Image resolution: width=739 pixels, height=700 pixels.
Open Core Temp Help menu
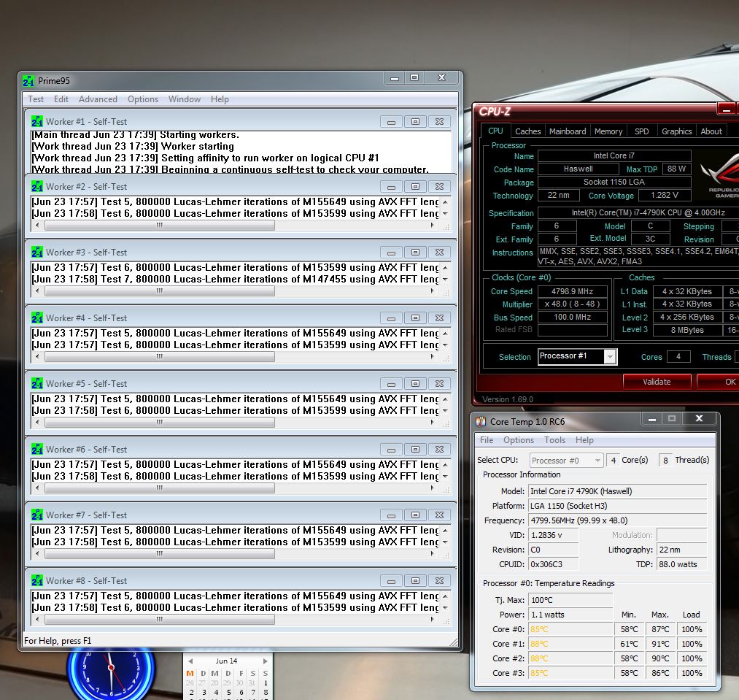tap(584, 440)
